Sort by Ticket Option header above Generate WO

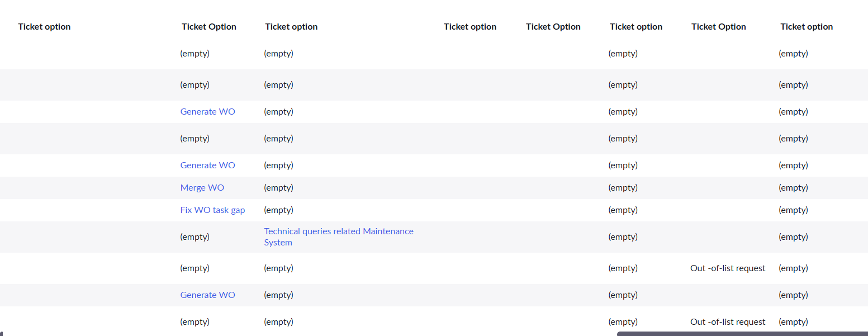[209, 27]
